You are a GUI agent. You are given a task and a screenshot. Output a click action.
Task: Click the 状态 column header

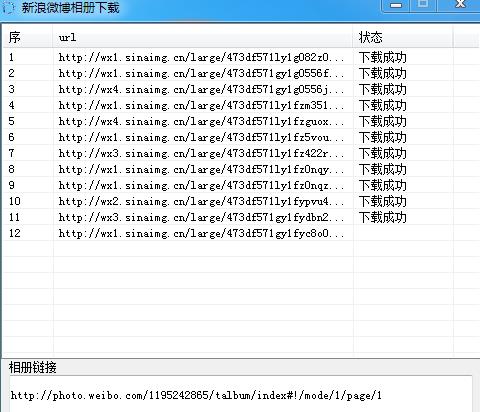[x=403, y=37]
